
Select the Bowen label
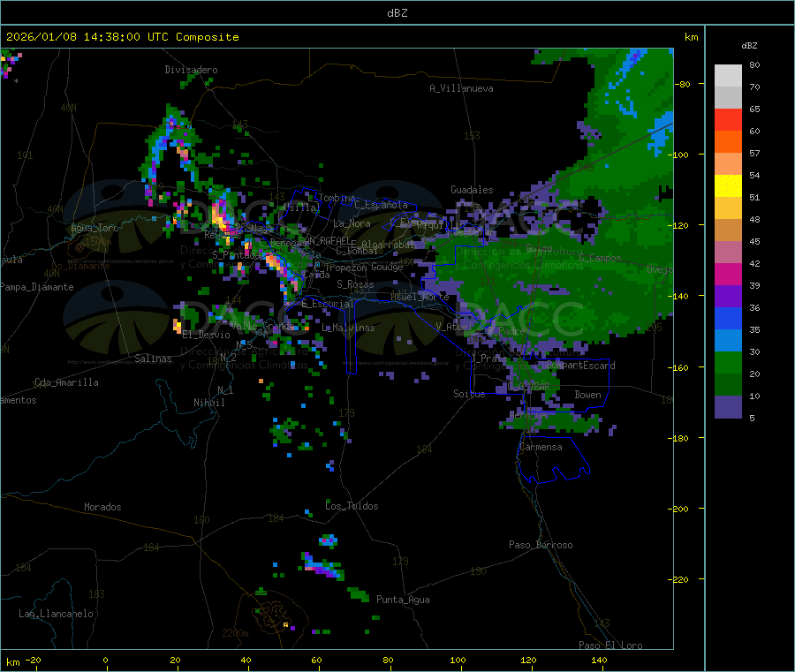588,394
